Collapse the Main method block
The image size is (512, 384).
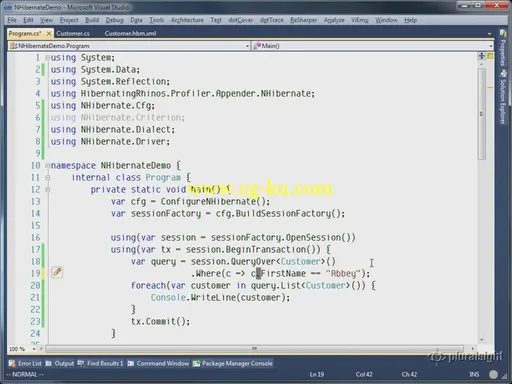(x=47, y=189)
